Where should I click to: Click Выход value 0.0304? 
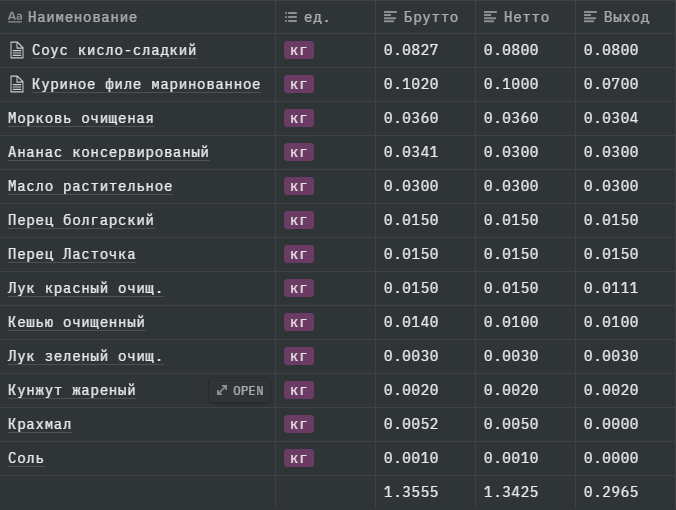pos(611,118)
